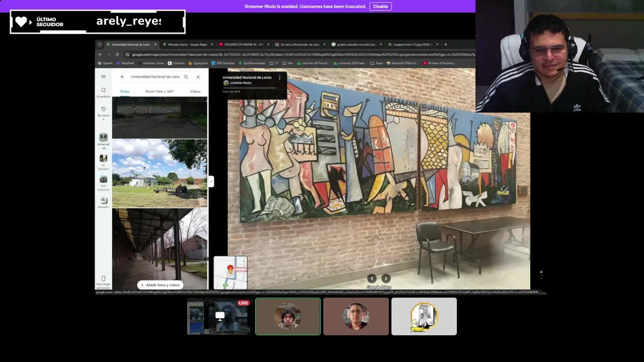Open the SpotiDownloader bookmark

point(252,63)
